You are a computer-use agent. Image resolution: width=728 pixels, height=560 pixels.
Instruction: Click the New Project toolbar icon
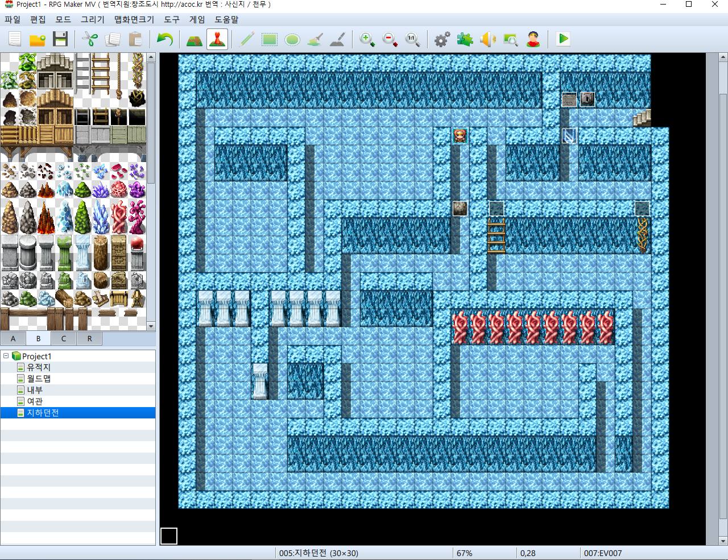tap(15, 39)
